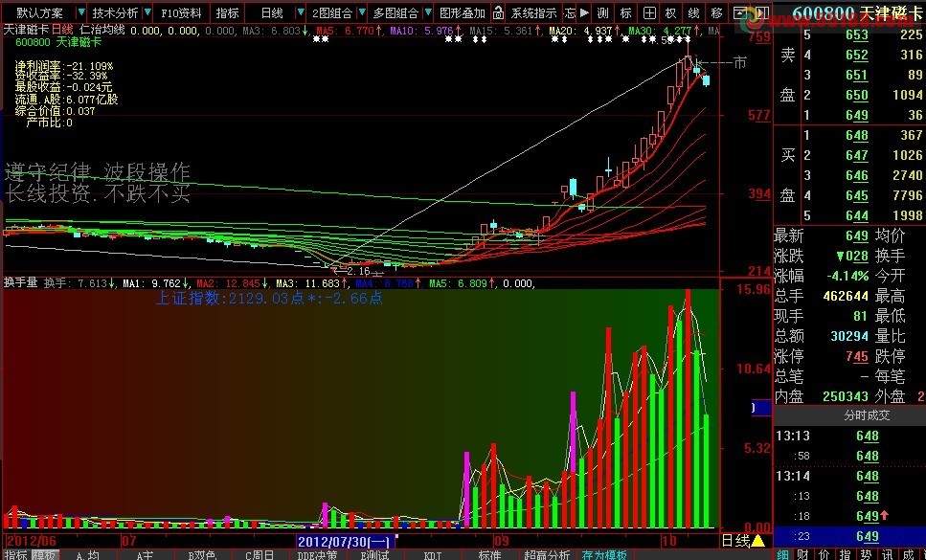This screenshot has height=560, width=926.
Task: Select the 日线 period button
Action: pyautogui.click(x=272, y=12)
